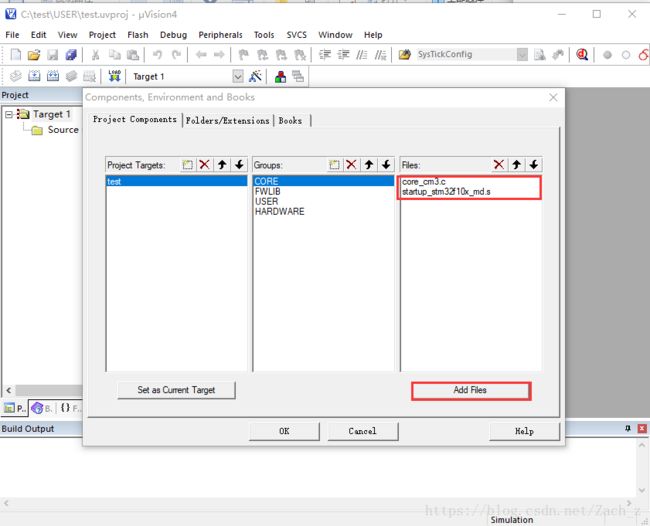This screenshot has height=526, width=650.
Task: Open the Peripherals menu
Action: (x=220, y=35)
